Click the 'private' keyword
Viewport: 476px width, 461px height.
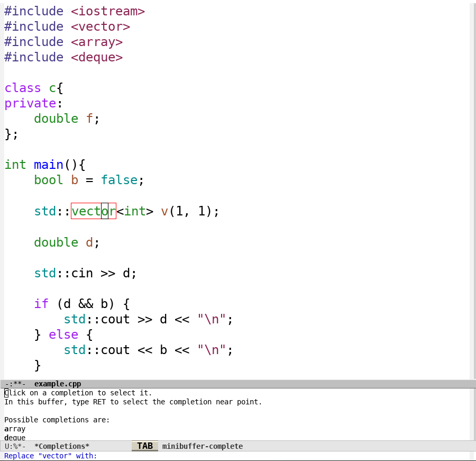click(30, 103)
